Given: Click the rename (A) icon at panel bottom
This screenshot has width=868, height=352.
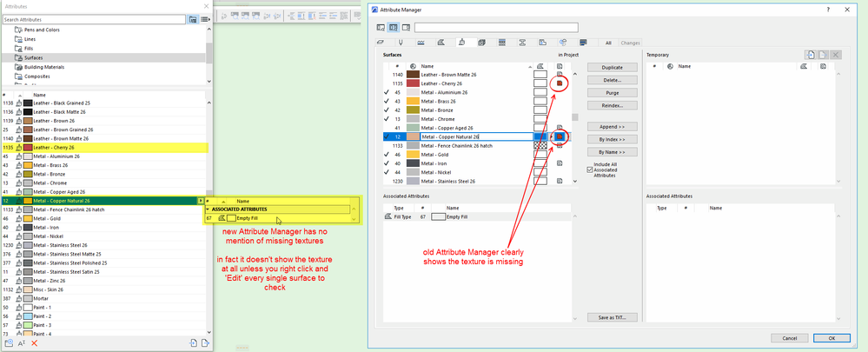Looking at the screenshot, I should pyautogui.click(x=21, y=343).
